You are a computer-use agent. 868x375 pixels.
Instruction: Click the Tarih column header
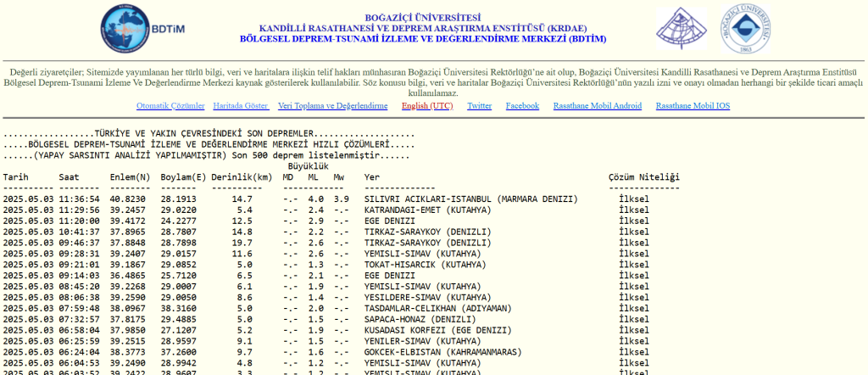point(15,177)
